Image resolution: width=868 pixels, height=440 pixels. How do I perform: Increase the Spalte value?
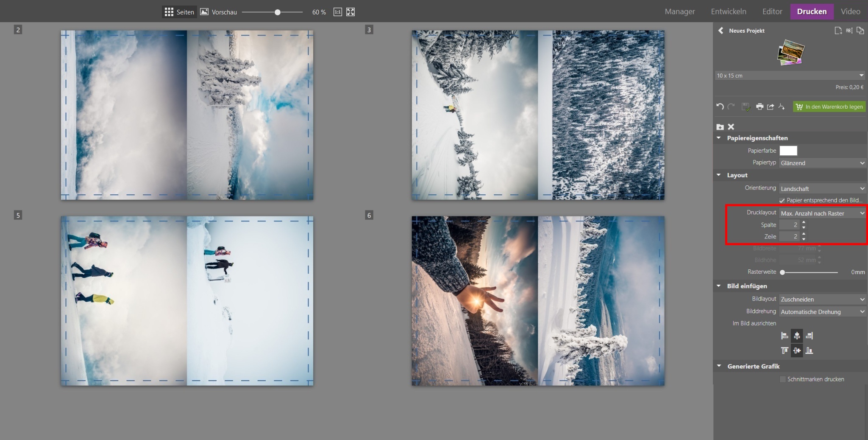tap(804, 222)
